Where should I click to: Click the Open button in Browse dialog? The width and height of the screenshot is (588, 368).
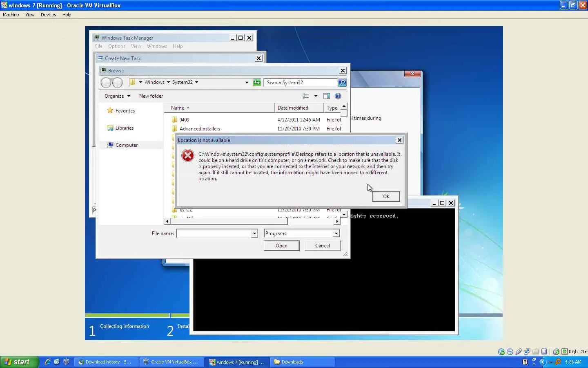[281, 246]
